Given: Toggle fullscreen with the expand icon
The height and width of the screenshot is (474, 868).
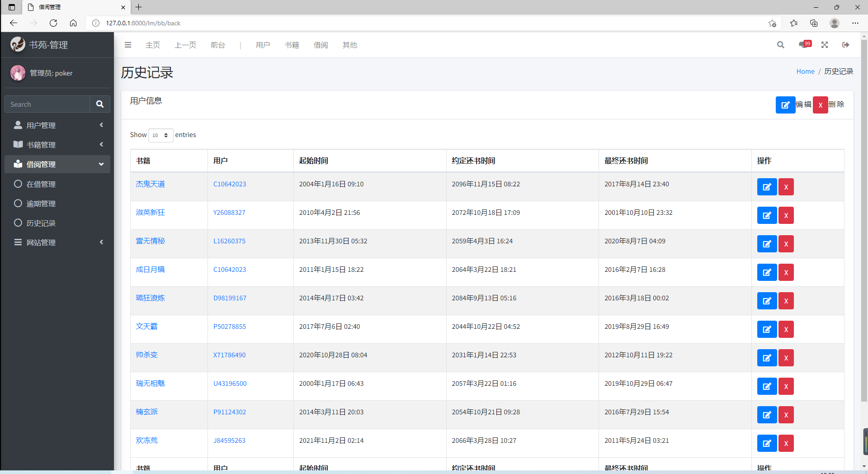Looking at the screenshot, I should [x=825, y=45].
